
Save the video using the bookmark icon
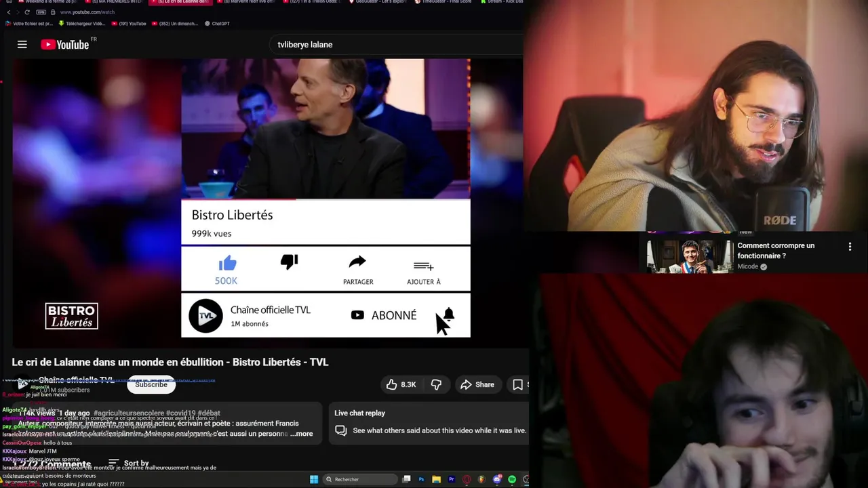(x=518, y=384)
